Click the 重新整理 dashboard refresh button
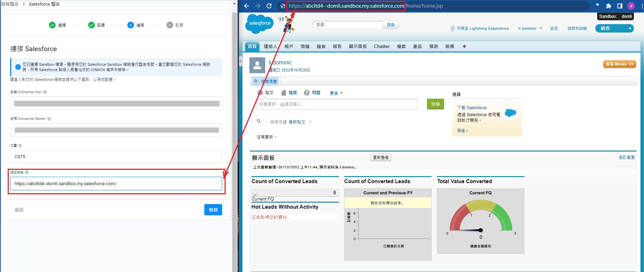644x272 pixels. (x=381, y=158)
